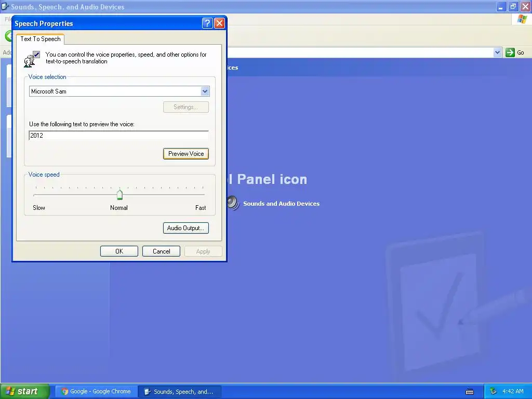Screen dimensions: 532x399
Task: Click the Preview Voice button
Action: point(186,154)
